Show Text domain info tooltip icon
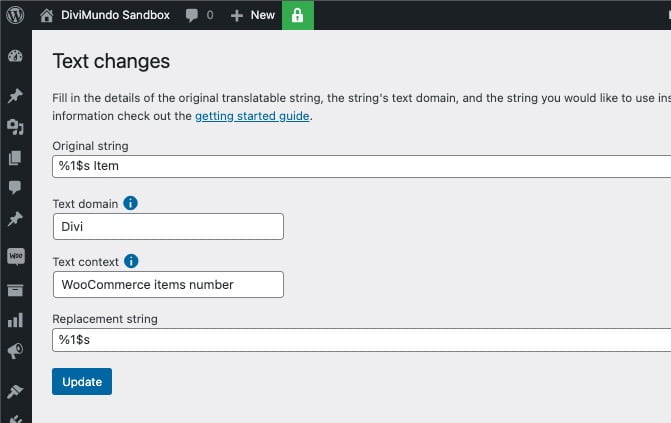The height and width of the screenshot is (423, 671). tap(131, 203)
